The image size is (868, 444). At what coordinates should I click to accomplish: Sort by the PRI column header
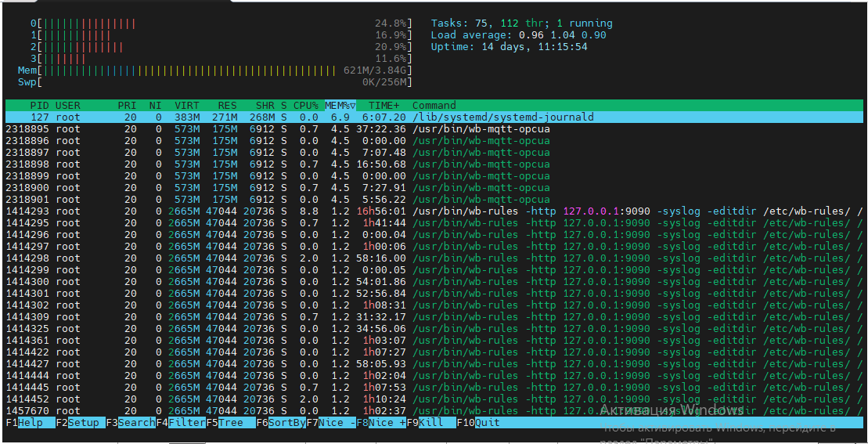(127, 105)
